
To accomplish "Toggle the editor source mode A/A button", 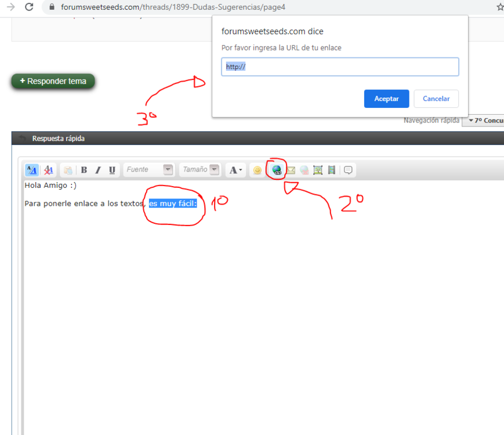I will point(32,170).
